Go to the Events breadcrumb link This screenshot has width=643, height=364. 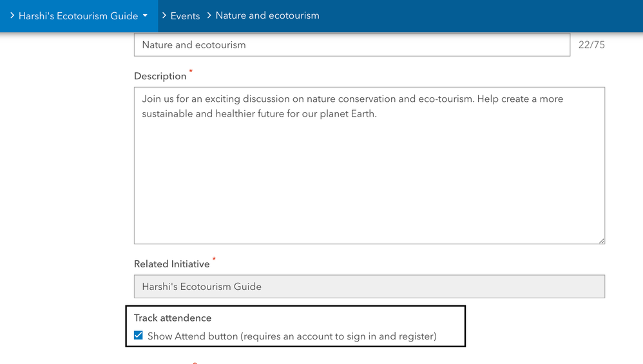click(x=185, y=15)
